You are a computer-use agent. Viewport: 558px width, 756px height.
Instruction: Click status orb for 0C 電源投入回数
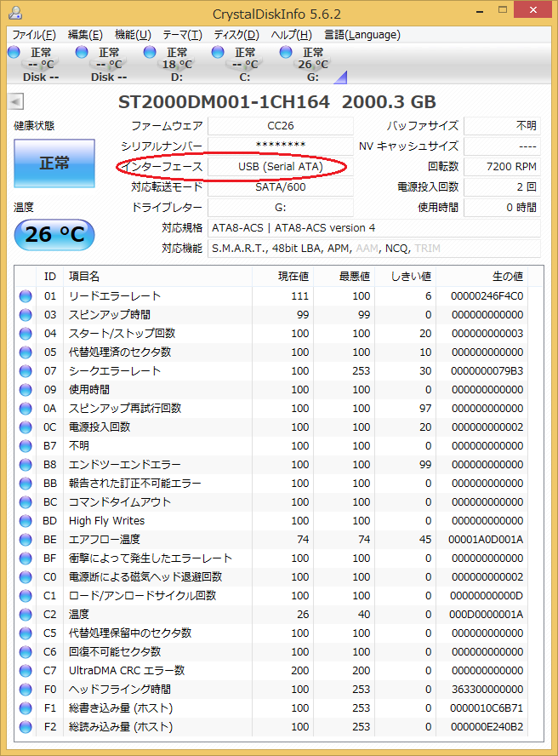26,427
